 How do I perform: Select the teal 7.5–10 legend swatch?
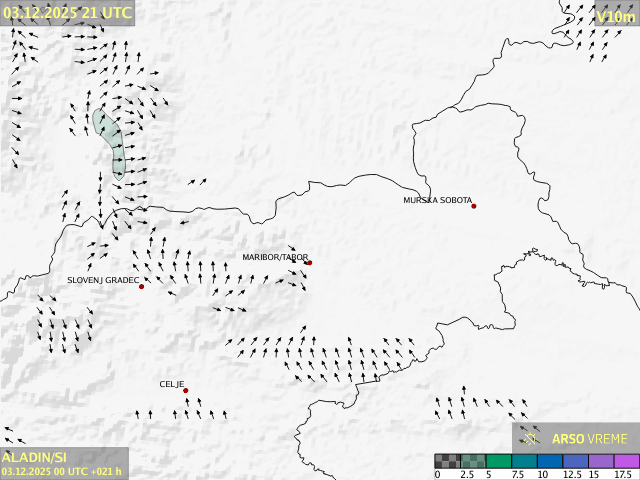[x=525, y=461]
